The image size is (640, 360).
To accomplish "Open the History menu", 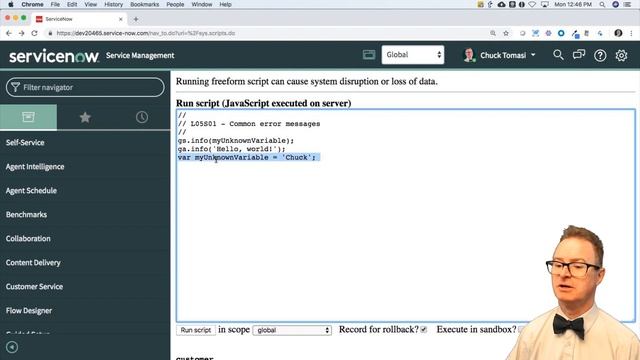I will coord(113,4).
